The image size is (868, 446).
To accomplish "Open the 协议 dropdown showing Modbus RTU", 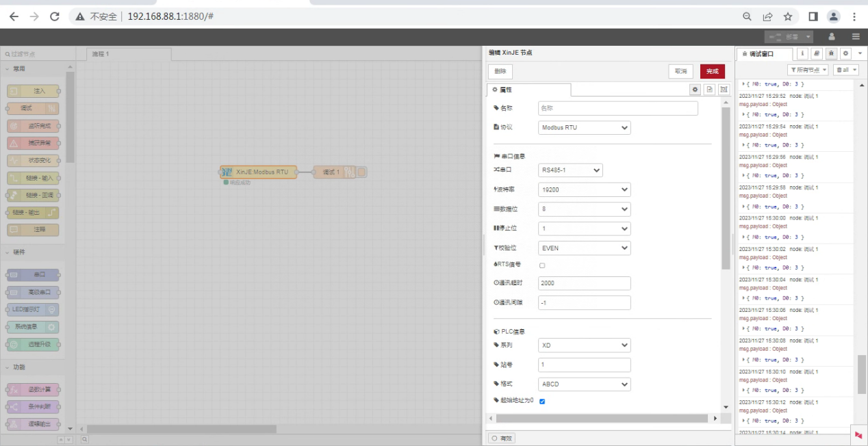I will pos(584,127).
